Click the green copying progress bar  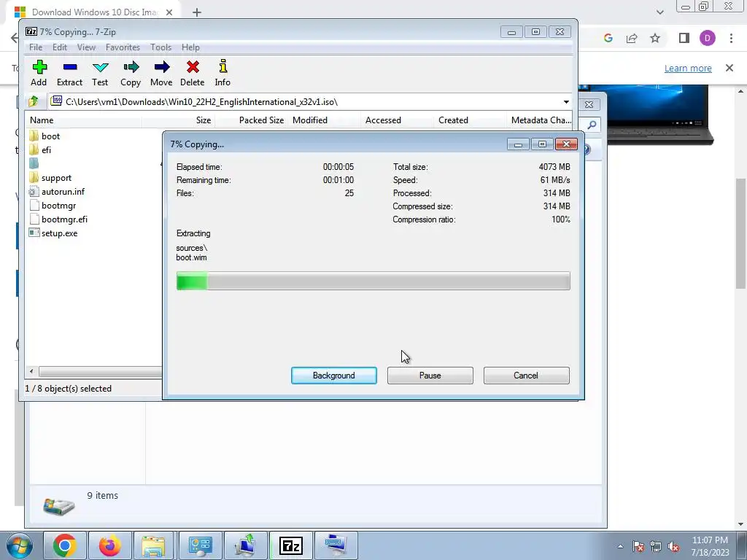373,281
